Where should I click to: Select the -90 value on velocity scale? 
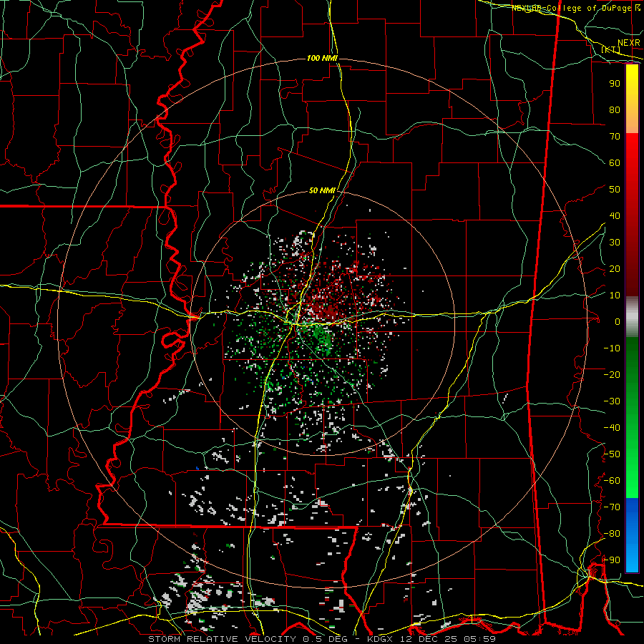pos(612,560)
